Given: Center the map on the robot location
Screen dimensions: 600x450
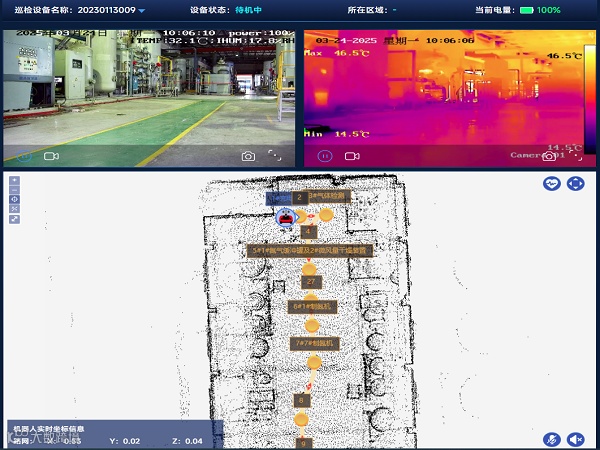Looking at the screenshot, I should coord(15,199).
